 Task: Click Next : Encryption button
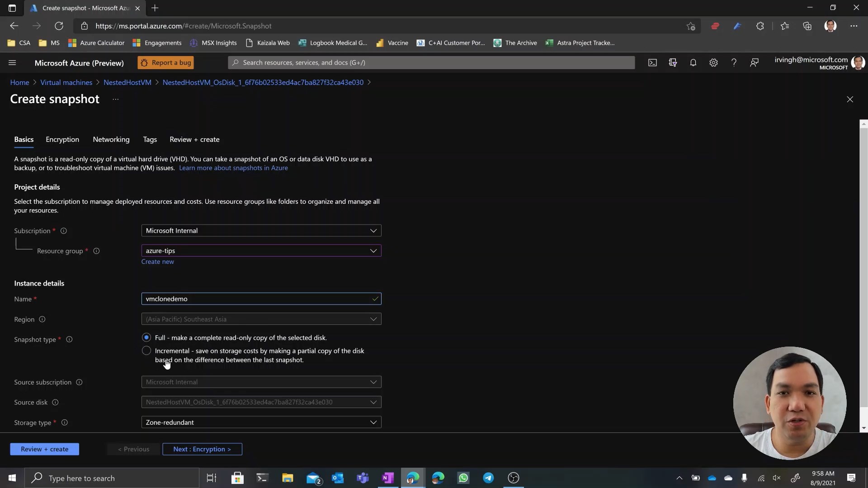coord(202,449)
